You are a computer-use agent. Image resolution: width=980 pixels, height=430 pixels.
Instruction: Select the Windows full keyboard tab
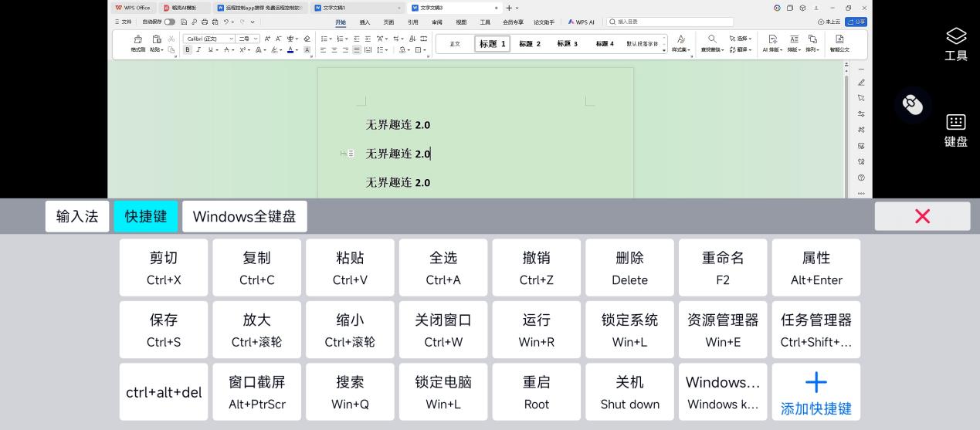click(245, 216)
